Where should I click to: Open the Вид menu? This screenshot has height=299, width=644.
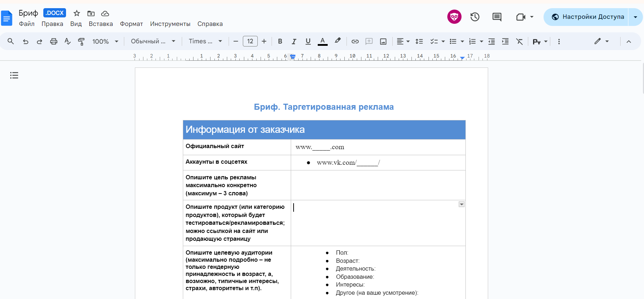76,24
